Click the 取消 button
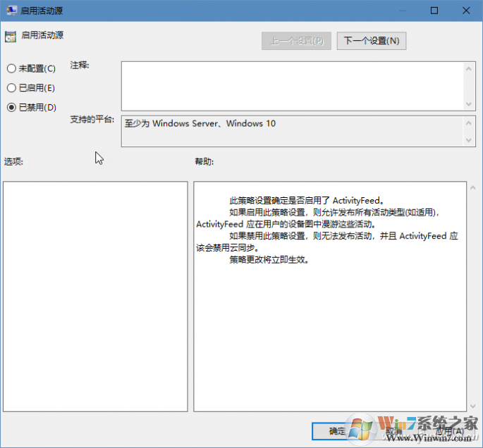The height and width of the screenshot is (448, 483). (393, 431)
